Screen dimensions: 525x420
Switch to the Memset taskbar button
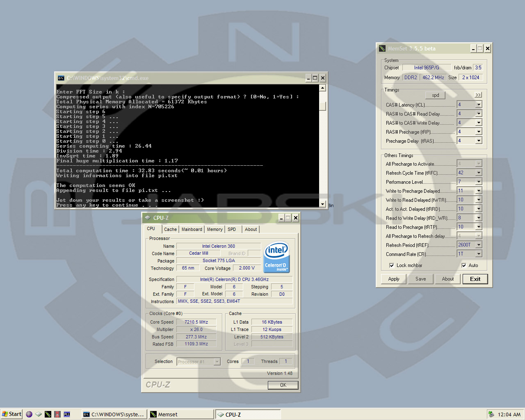(x=181, y=414)
